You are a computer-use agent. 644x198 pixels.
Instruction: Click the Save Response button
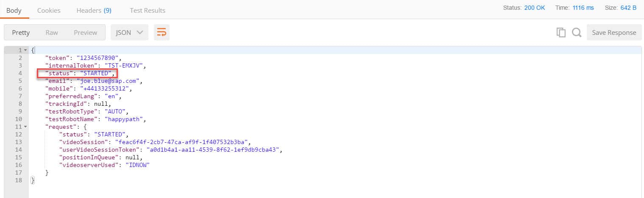click(614, 33)
